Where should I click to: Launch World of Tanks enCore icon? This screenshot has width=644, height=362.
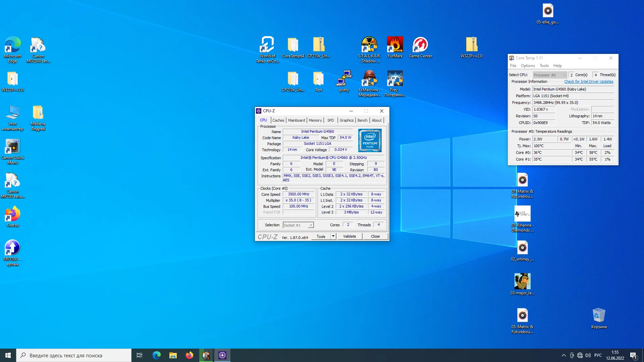click(267, 45)
